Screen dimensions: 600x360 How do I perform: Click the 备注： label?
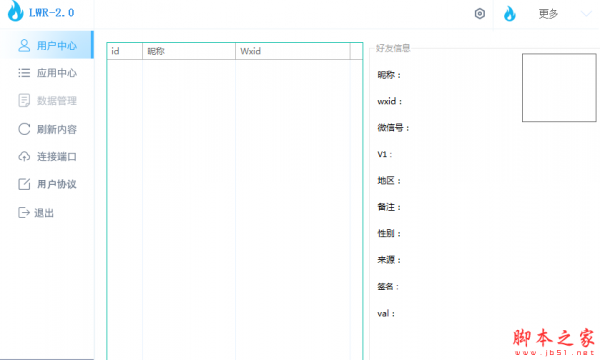click(389, 207)
